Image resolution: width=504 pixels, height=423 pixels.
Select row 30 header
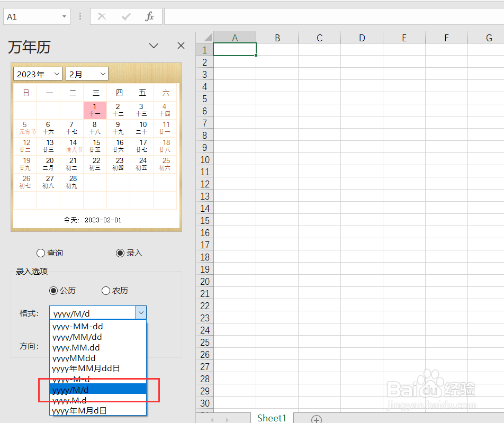(205, 403)
